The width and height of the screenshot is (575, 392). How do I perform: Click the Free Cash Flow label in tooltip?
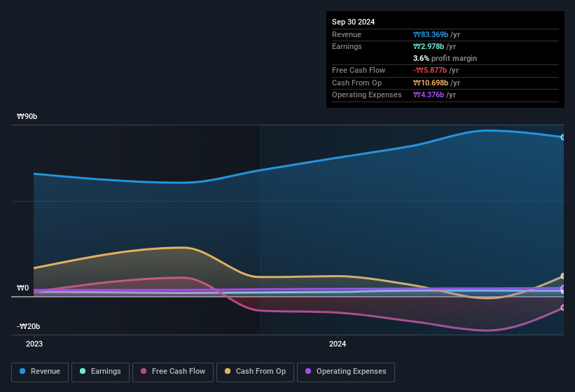[x=359, y=70]
